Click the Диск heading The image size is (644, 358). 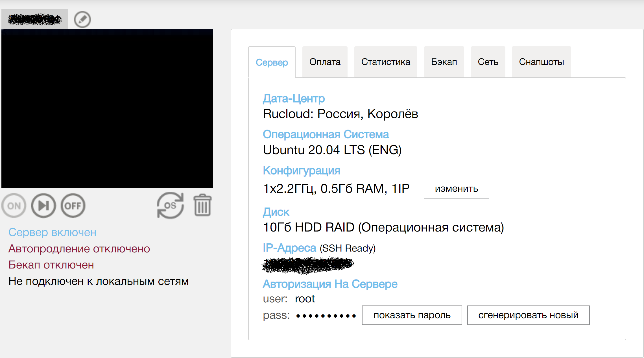[276, 212]
